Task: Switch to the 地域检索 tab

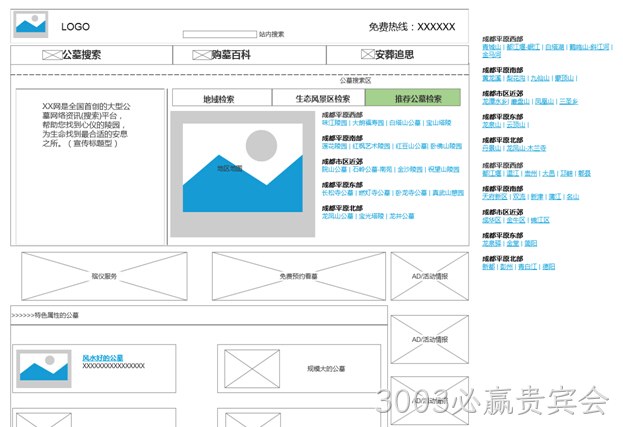Action: click(222, 98)
